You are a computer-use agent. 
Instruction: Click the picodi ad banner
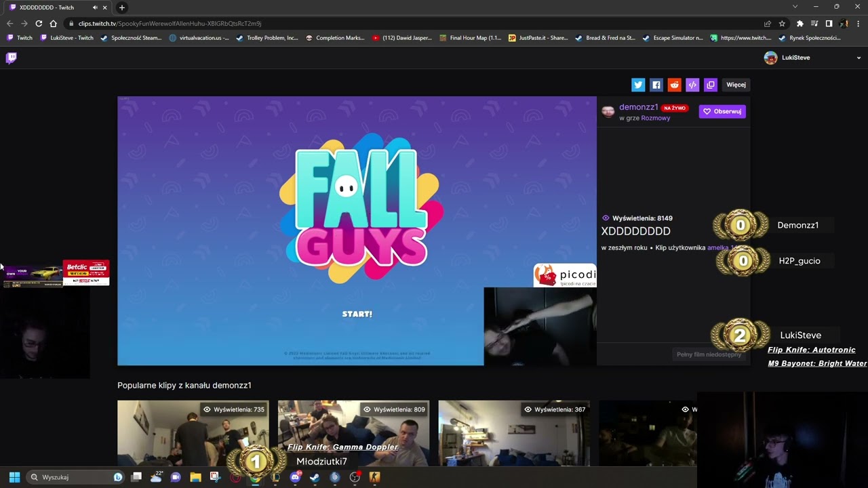point(565,275)
